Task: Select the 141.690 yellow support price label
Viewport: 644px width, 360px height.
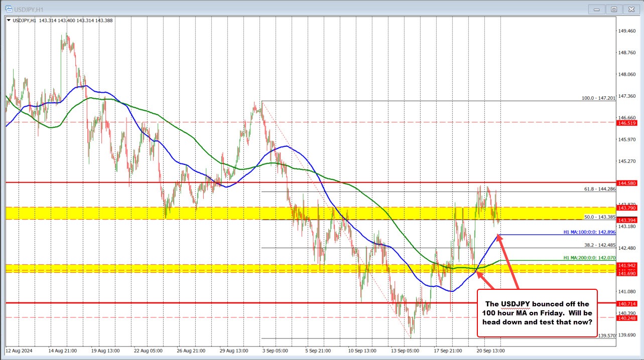Action: point(626,273)
